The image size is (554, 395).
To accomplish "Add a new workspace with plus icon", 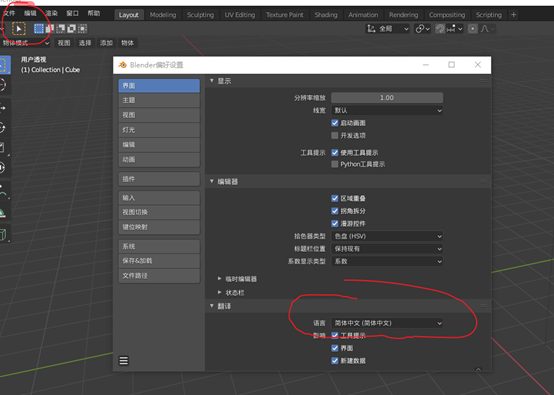I will (513, 15).
